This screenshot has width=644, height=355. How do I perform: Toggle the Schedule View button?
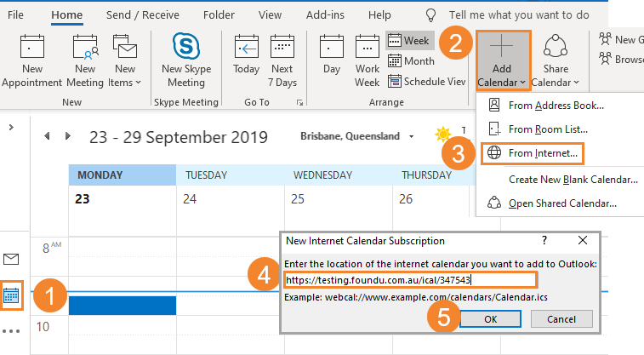426,82
